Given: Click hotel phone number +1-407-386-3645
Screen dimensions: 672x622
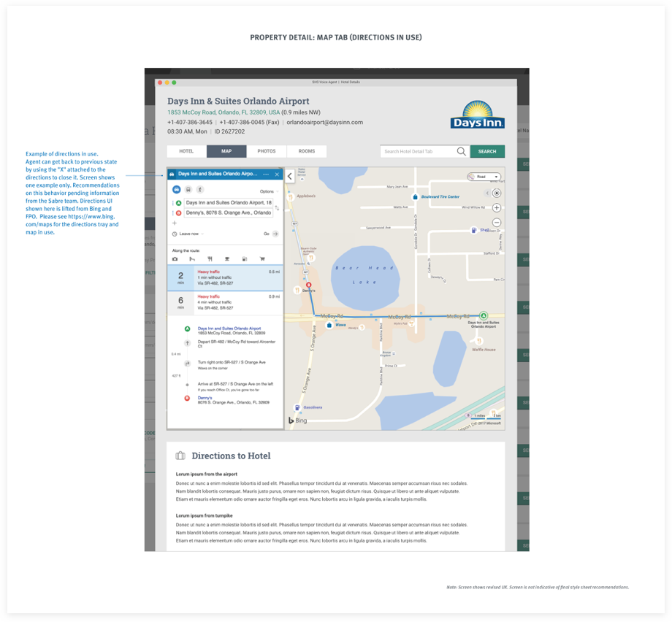Looking at the screenshot, I should pos(190,122).
